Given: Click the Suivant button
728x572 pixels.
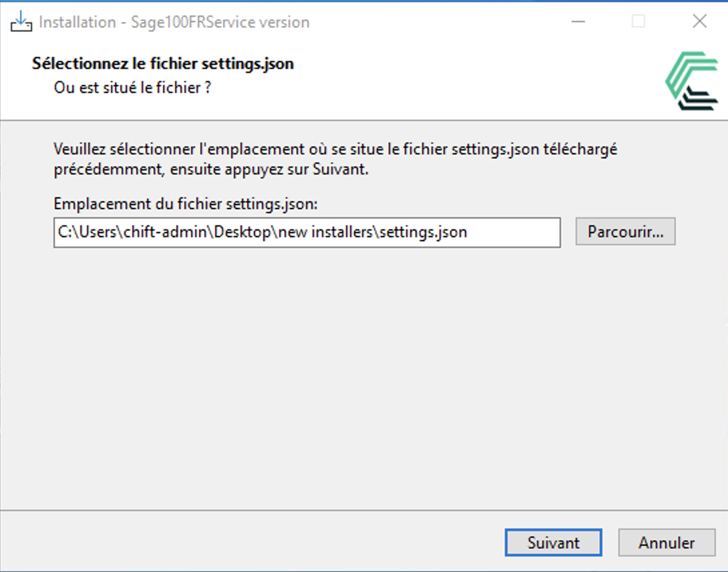Looking at the screenshot, I should tap(554, 542).
